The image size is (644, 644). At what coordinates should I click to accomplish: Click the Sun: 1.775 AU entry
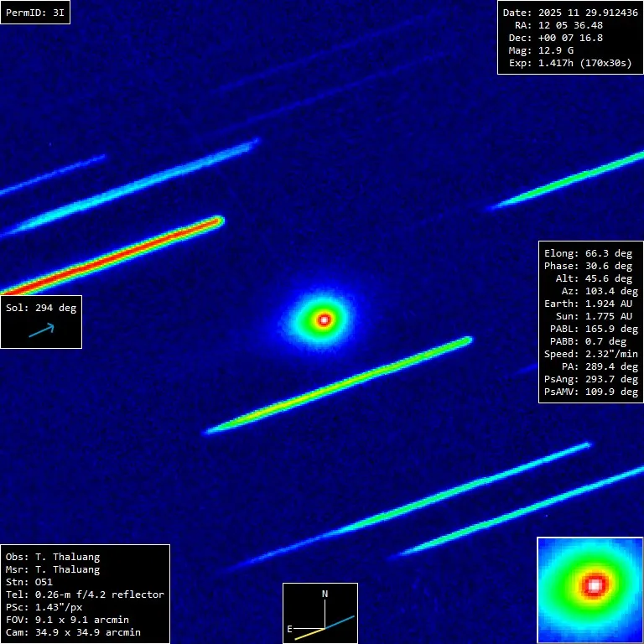[594, 316]
